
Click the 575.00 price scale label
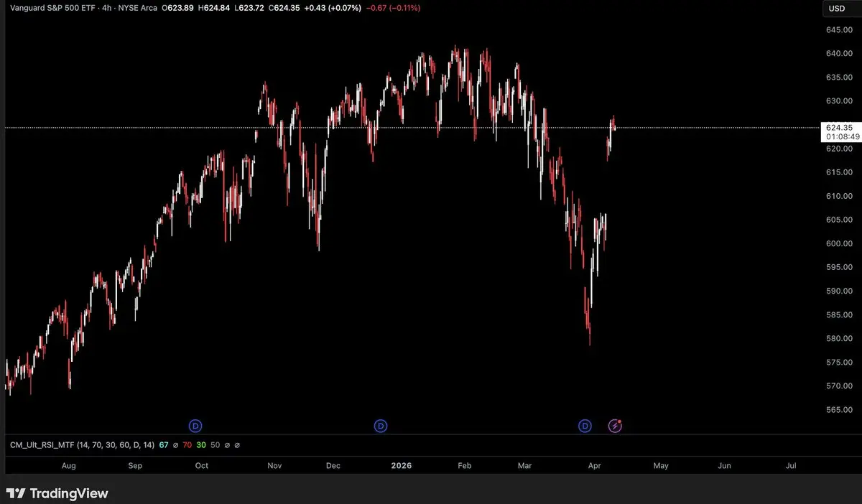(x=839, y=363)
